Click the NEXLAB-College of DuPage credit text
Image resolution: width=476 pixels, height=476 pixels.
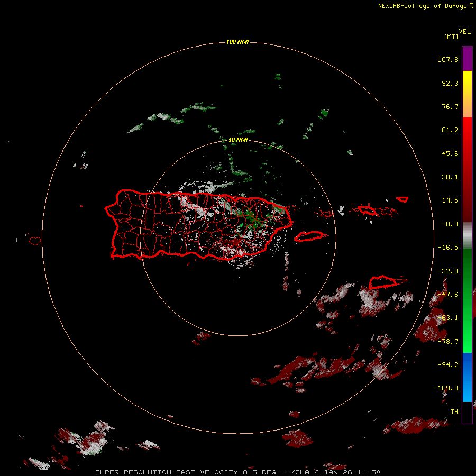coord(425,6)
